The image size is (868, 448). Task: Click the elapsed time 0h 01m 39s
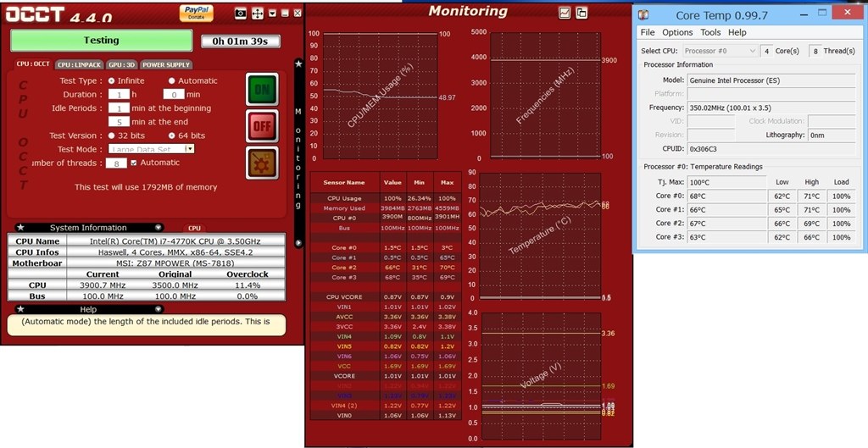(x=240, y=41)
